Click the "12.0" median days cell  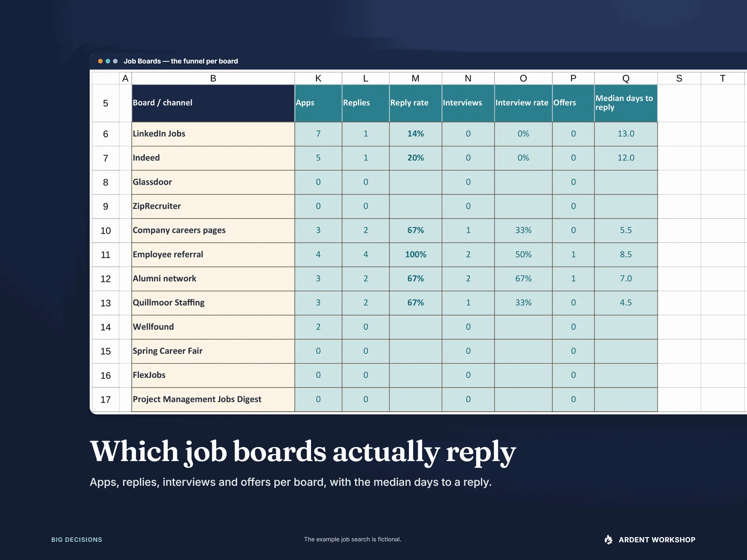coord(626,158)
